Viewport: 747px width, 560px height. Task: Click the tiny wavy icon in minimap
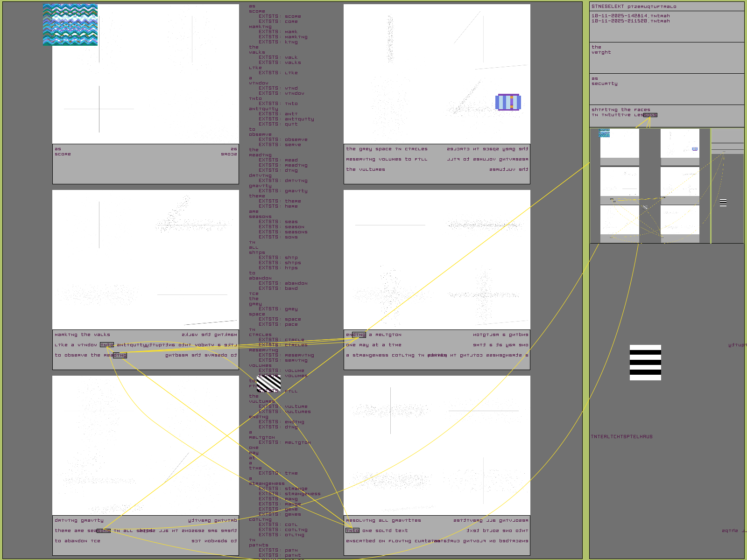click(x=604, y=133)
